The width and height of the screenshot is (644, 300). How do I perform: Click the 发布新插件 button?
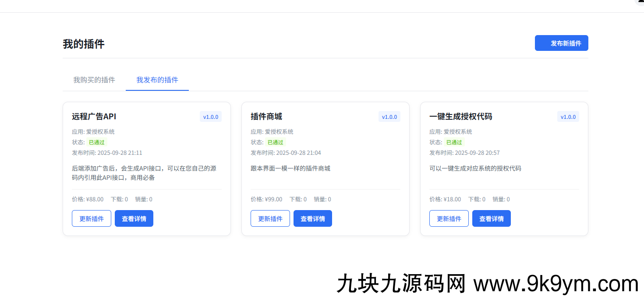[561, 43]
